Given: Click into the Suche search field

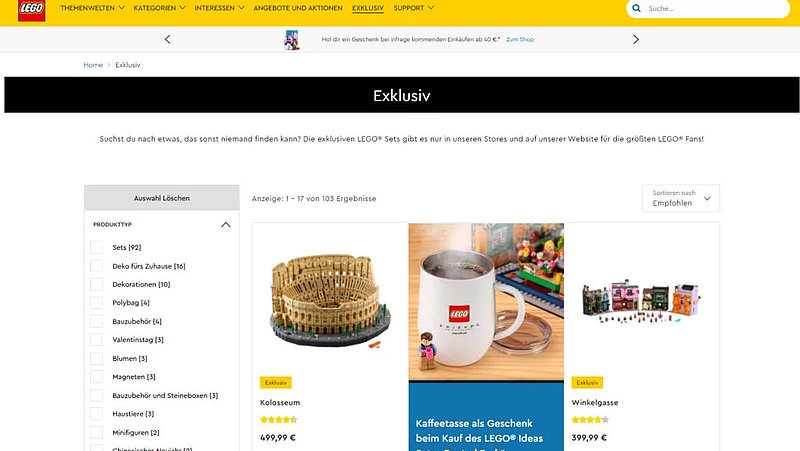Looking at the screenshot, I should [714, 8].
